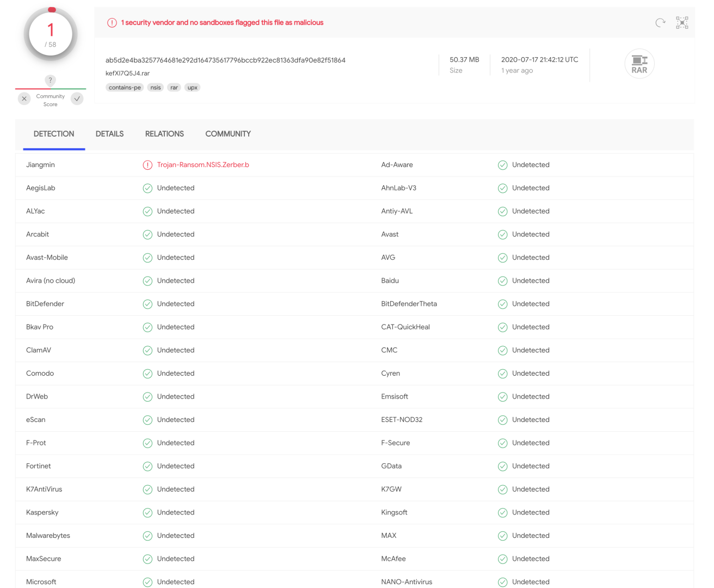
Task: Click the Undetected result for Antiy-AVL
Action: coord(531,211)
